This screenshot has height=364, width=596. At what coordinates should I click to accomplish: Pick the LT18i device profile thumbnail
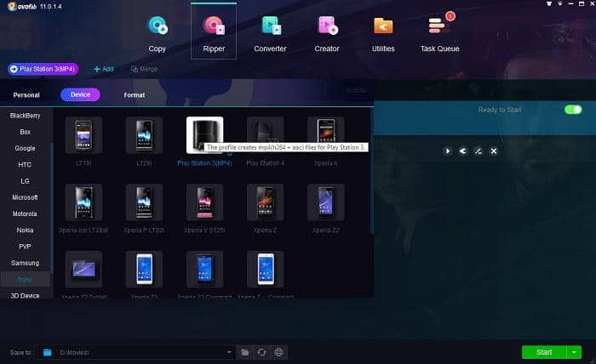coord(83,135)
